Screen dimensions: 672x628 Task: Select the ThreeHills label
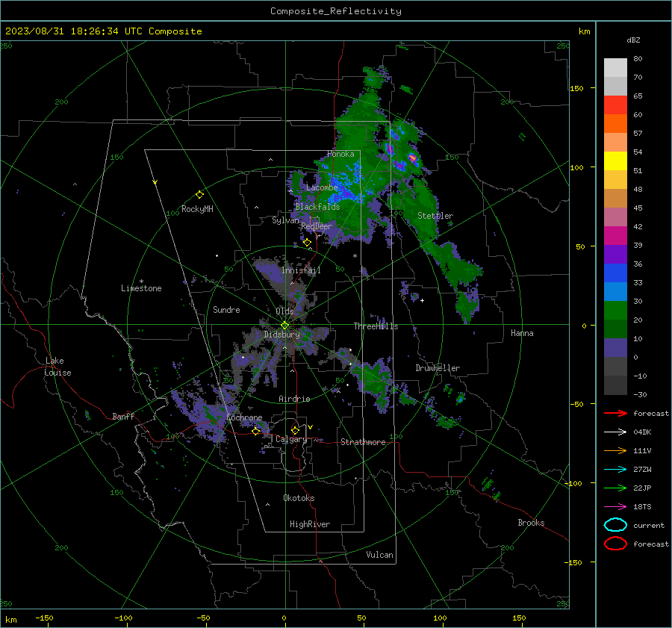point(376,326)
